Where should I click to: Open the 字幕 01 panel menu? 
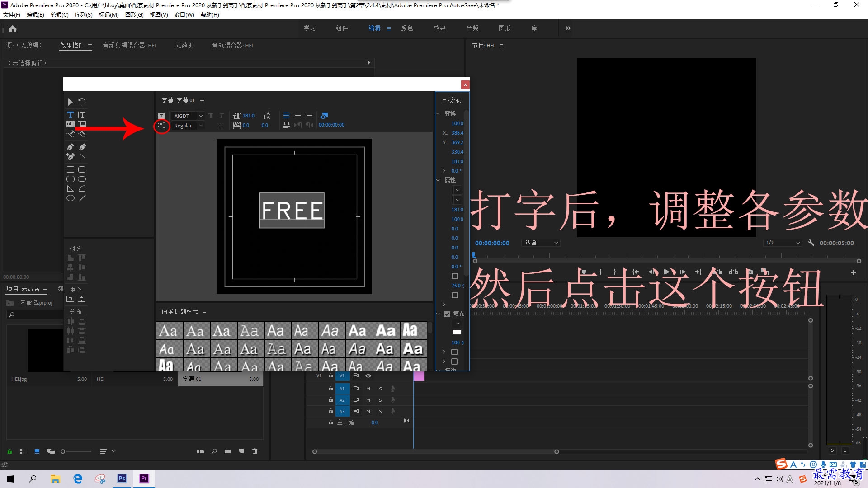coord(202,100)
